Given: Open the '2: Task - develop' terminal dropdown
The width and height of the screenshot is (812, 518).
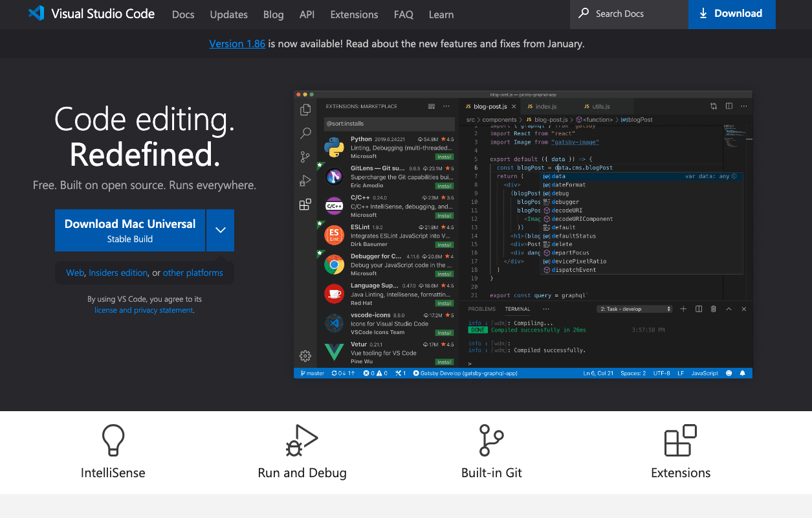Looking at the screenshot, I should click(635, 309).
